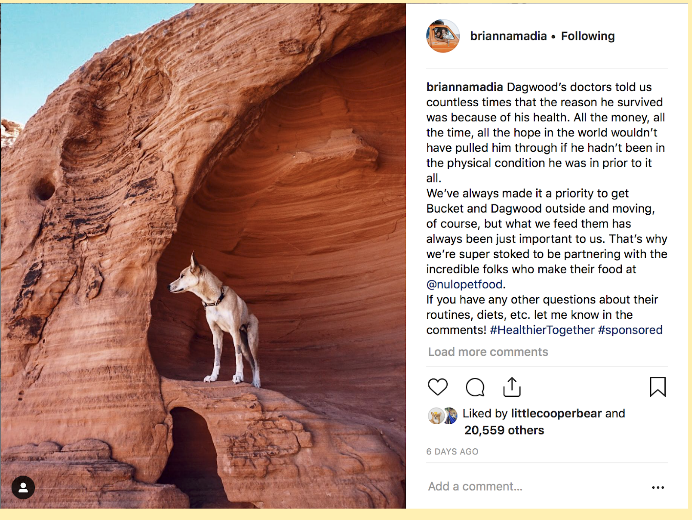The width and height of the screenshot is (692, 520).
Task: Visit the @nulopetfood mention
Action: click(464, 284)
